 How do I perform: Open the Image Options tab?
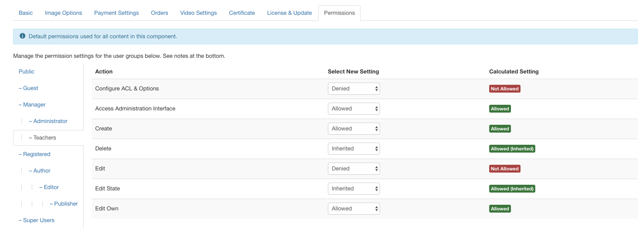click(x=63, y=13)
